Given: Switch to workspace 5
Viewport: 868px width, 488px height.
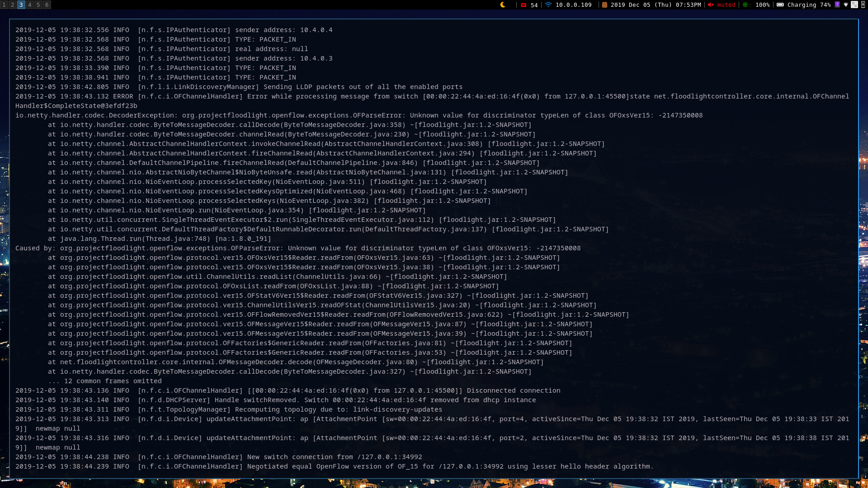Looking at the screenshot, I should click(38, 5).
